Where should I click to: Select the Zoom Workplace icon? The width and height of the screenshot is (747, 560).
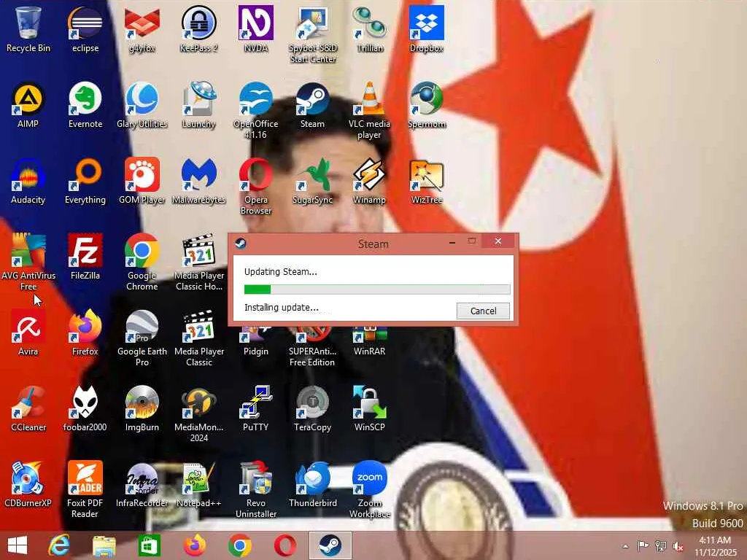point(370,489)
